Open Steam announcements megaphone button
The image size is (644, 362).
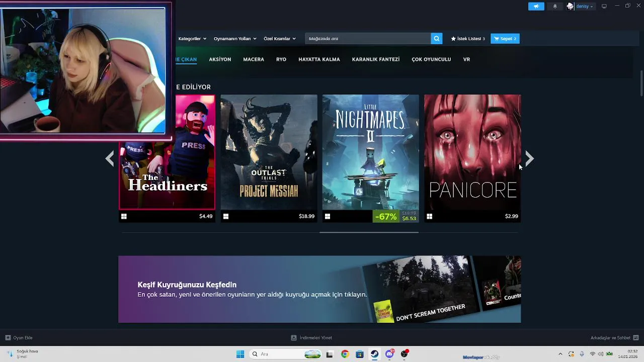click(536, 6)
